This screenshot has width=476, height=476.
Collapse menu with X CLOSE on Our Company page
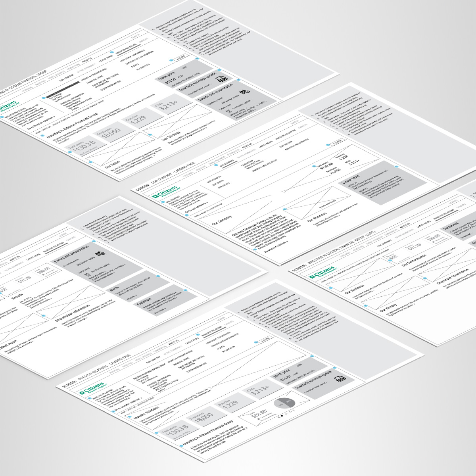(337, 142)
